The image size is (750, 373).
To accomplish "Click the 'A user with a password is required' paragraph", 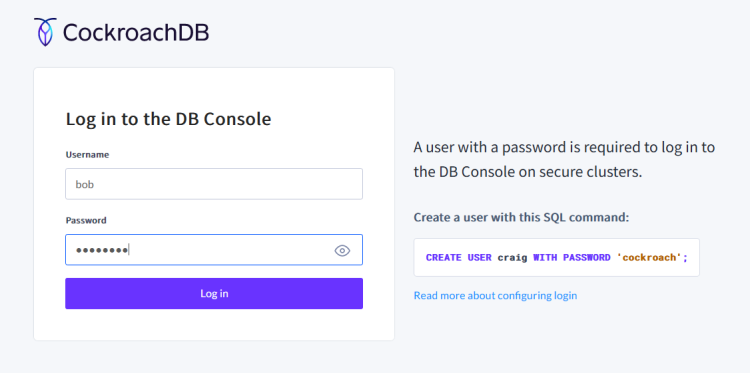I will 564,159.
